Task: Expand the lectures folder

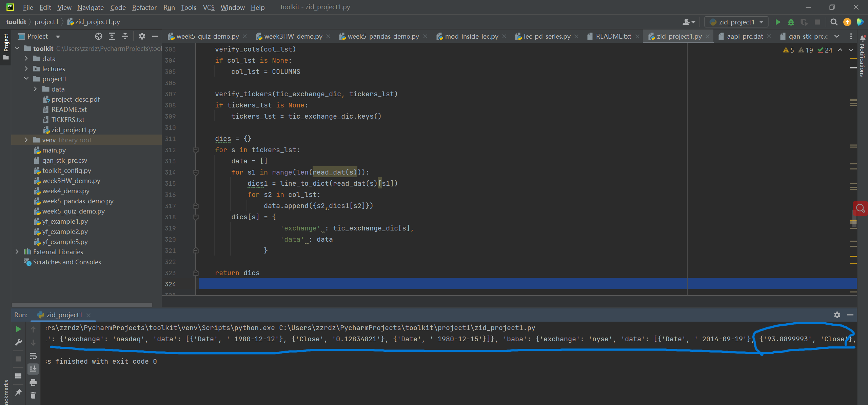Action: (x=26, y=69)
